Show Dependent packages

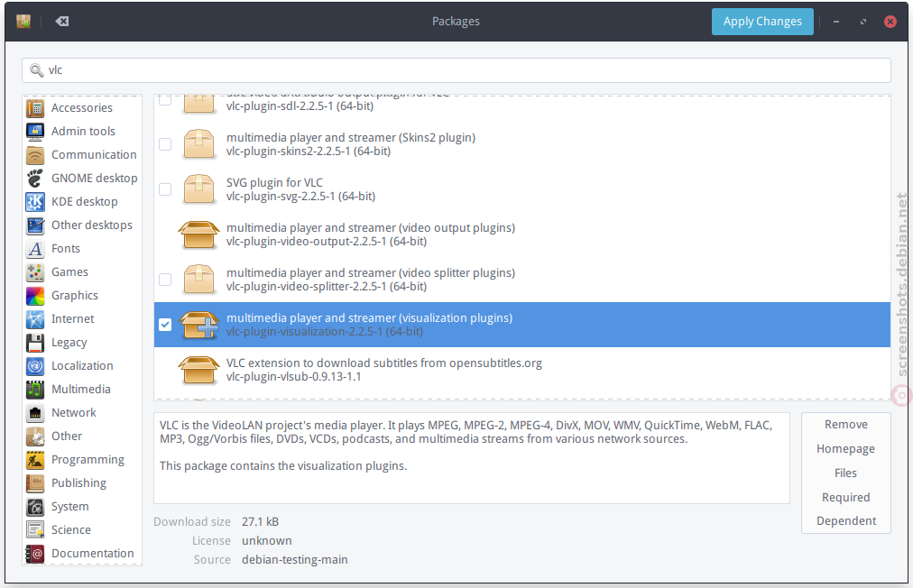(845, 521)
